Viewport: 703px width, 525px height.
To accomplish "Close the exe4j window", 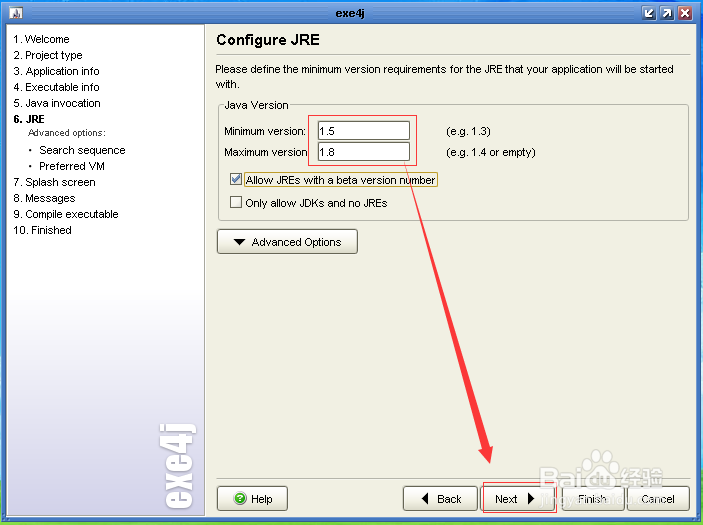I will [x=685, y=13].
